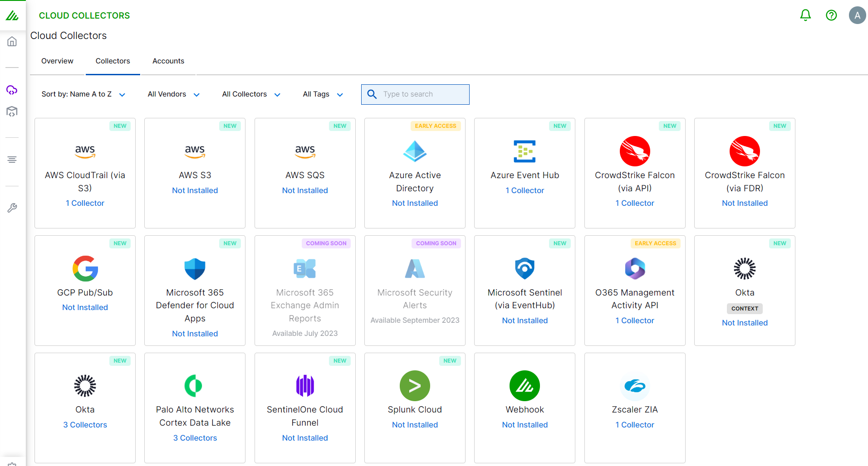Go to Home via sidebar house icon
Screen dimensions: 868x466
pyautogui.click(x=12, y=42)
